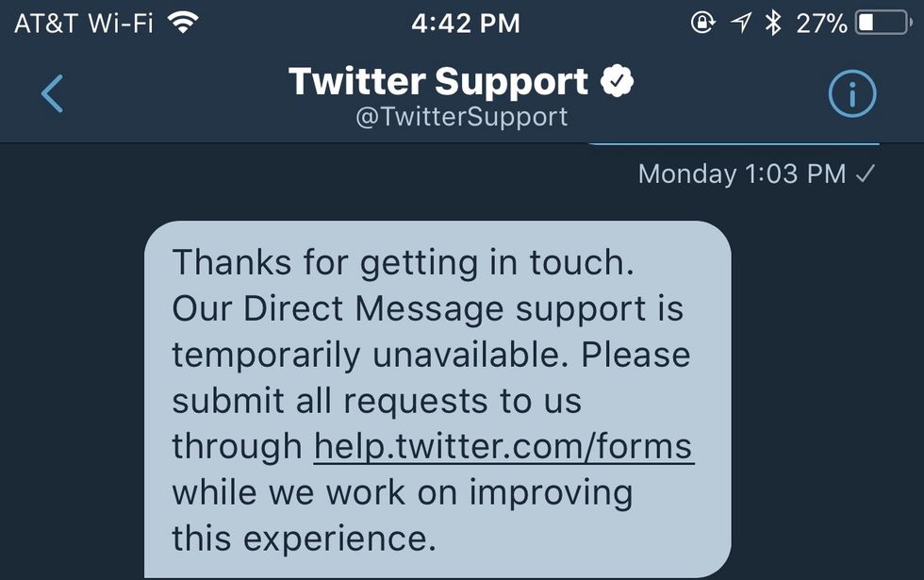This screenshot has width=924, height=580.
Task: Open the Twitter Support profile title
Action: 437,82
